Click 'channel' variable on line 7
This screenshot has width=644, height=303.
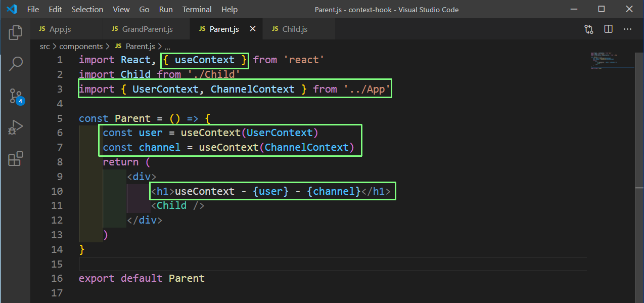tap(159, 148)
